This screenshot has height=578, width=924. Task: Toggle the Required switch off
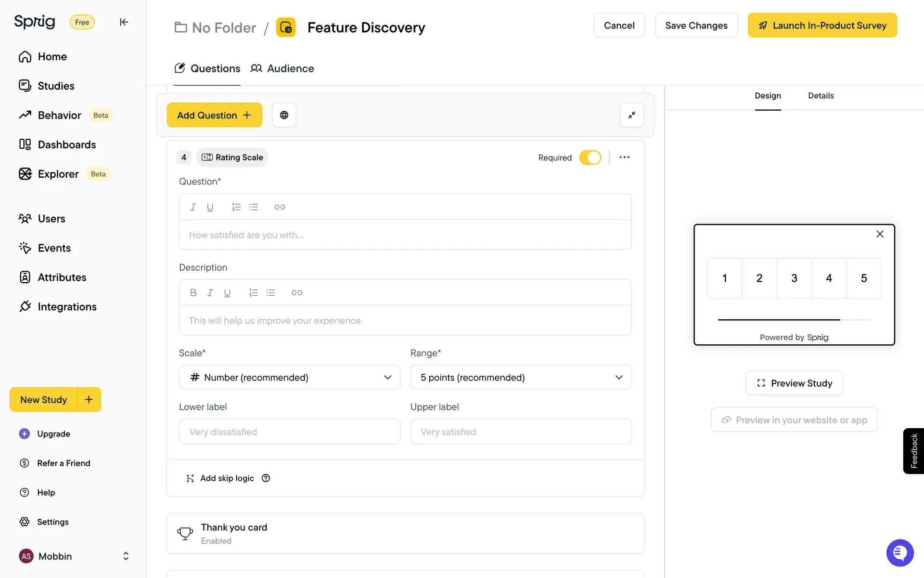pos(590,158)
